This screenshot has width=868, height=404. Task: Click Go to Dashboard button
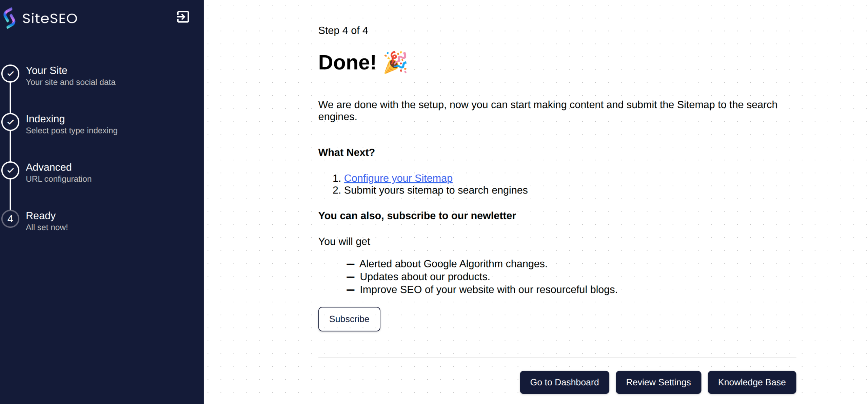[x=564, y=382]
